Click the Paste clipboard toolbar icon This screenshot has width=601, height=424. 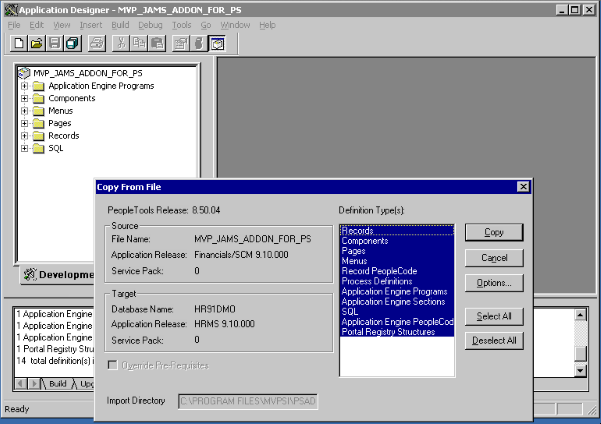pyautogui.click(x=157, y=43)
